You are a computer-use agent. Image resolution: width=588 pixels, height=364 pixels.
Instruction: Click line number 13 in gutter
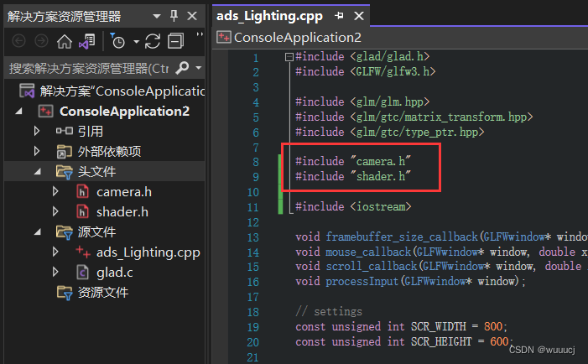pyautogui.click(x=253, y=237)
